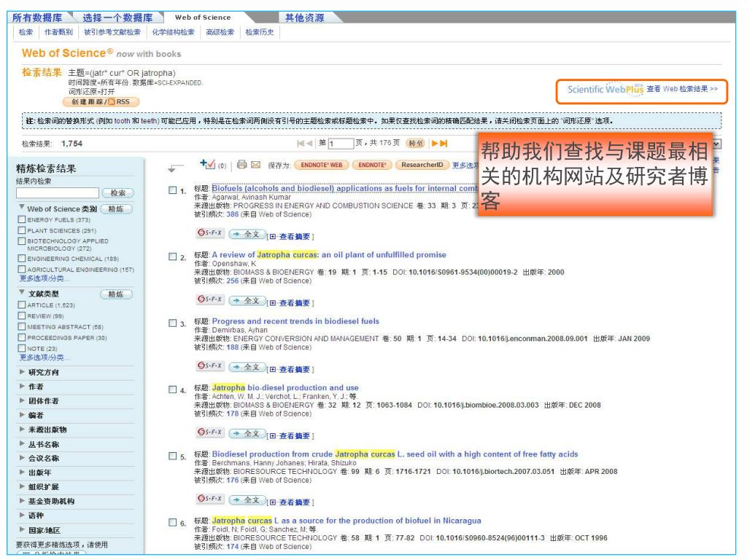Check the box for record 1
The image size is (747, 560).
[173, 190]
